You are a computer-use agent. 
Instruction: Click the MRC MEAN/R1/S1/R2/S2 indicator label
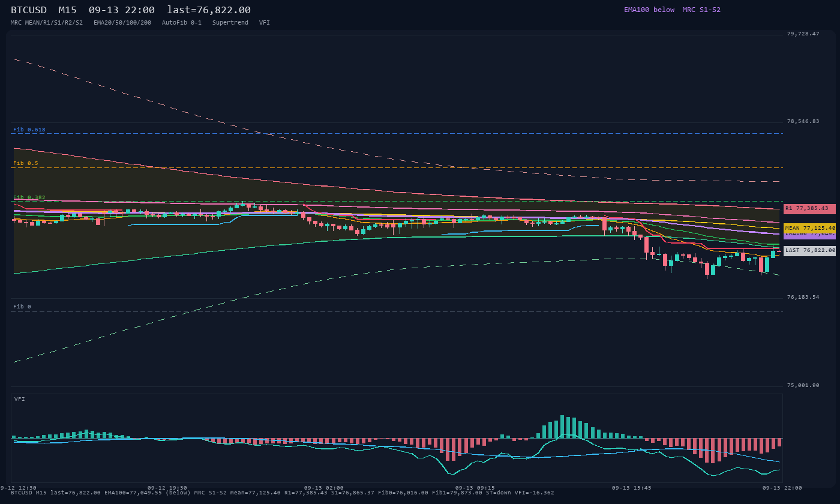(47, 22)
